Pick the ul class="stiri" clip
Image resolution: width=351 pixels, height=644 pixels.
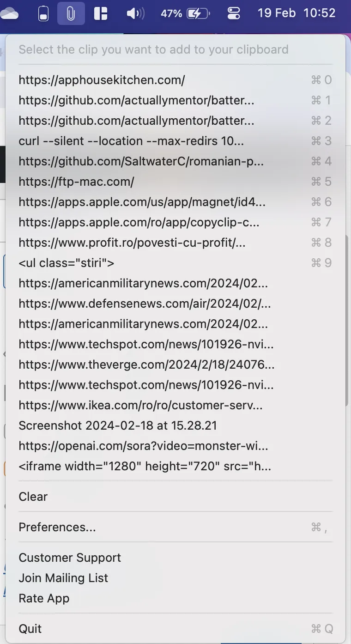click(x=175, y=263)
